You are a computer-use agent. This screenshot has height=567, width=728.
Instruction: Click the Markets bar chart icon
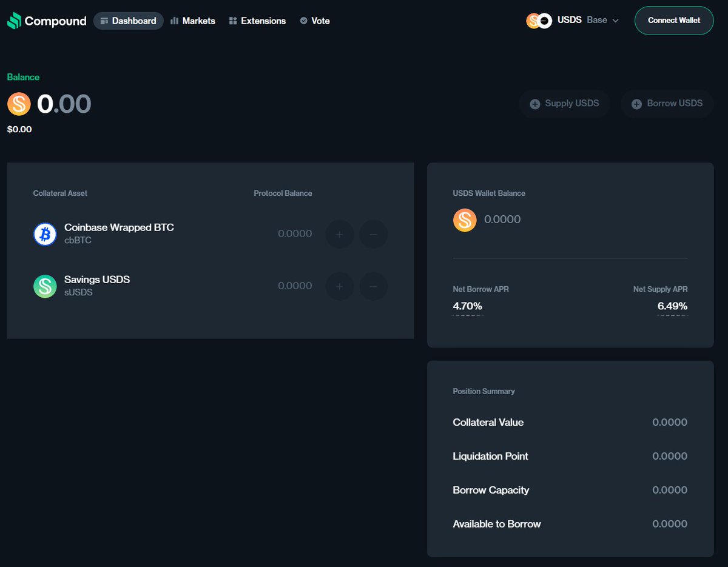(175, 21)
